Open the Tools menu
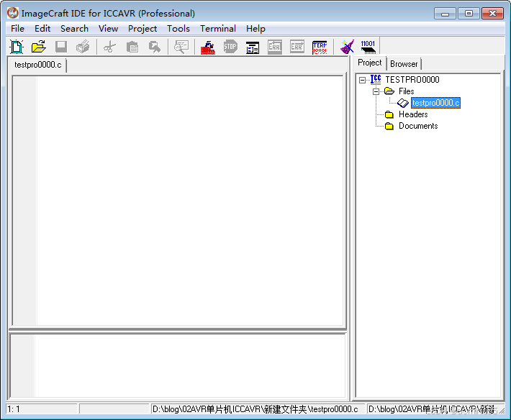 pos(178,29)
